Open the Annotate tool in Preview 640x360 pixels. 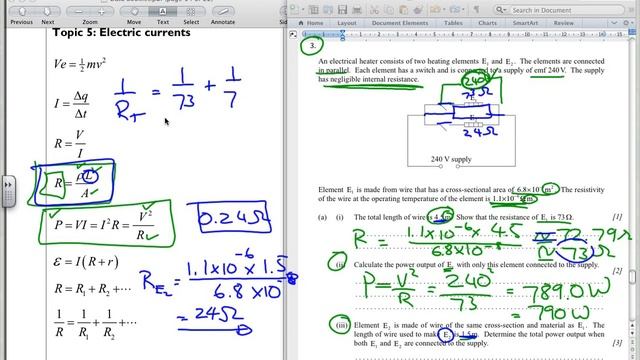point(223,11)
